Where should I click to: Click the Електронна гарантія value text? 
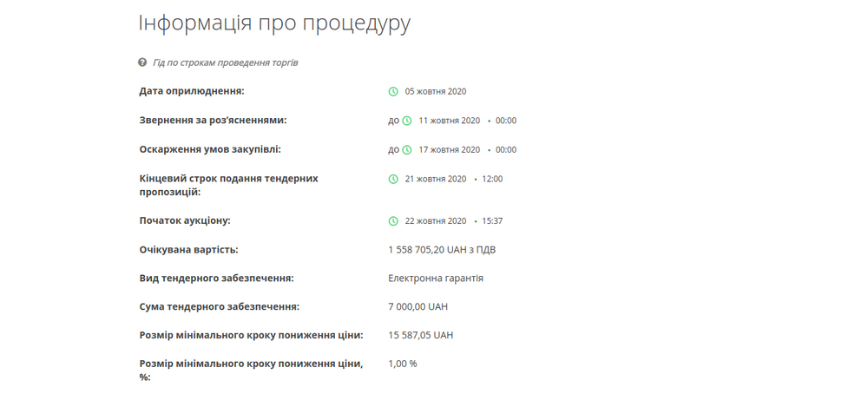(436, 279)
